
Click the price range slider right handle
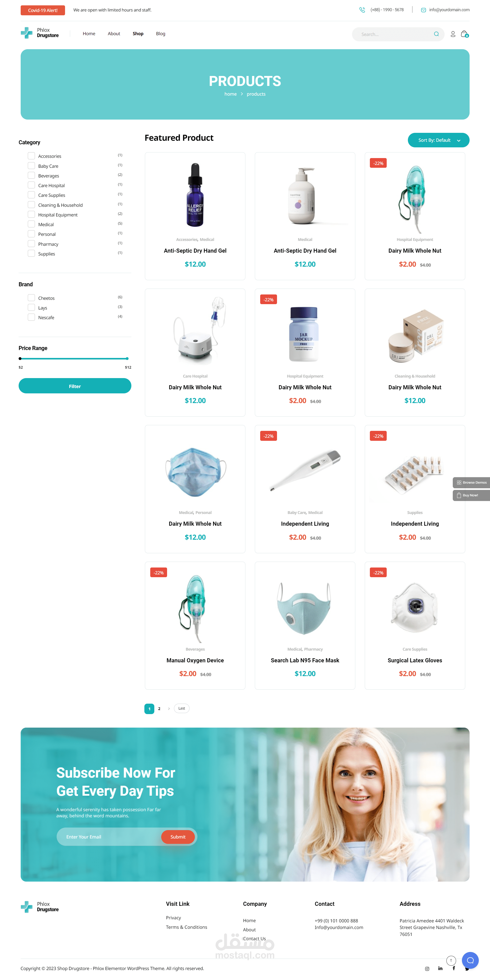click(127, 358)
